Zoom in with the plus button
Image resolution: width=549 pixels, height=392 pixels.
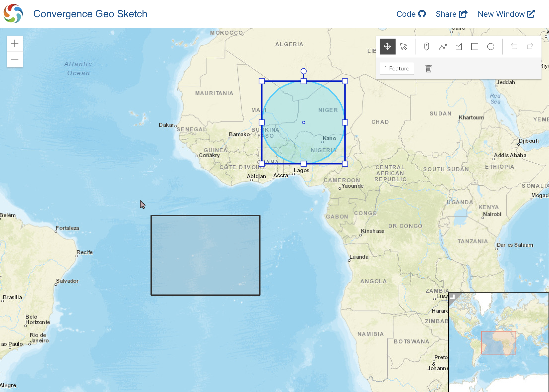[x=15, y=44]
